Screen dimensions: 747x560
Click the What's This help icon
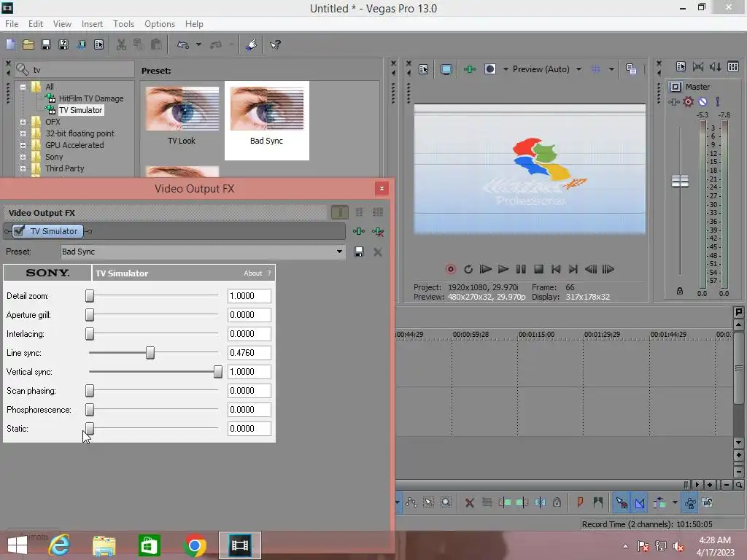(x=275, y=44)
